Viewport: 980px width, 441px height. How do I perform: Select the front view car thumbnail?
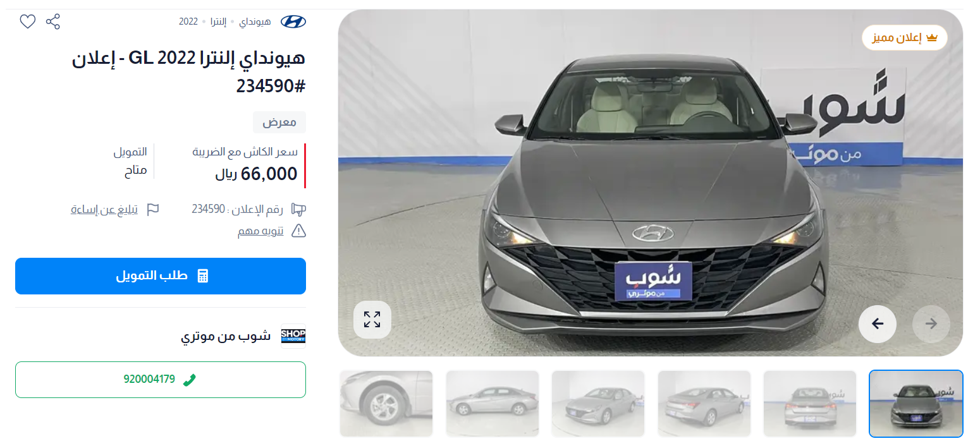pos(916,403)
